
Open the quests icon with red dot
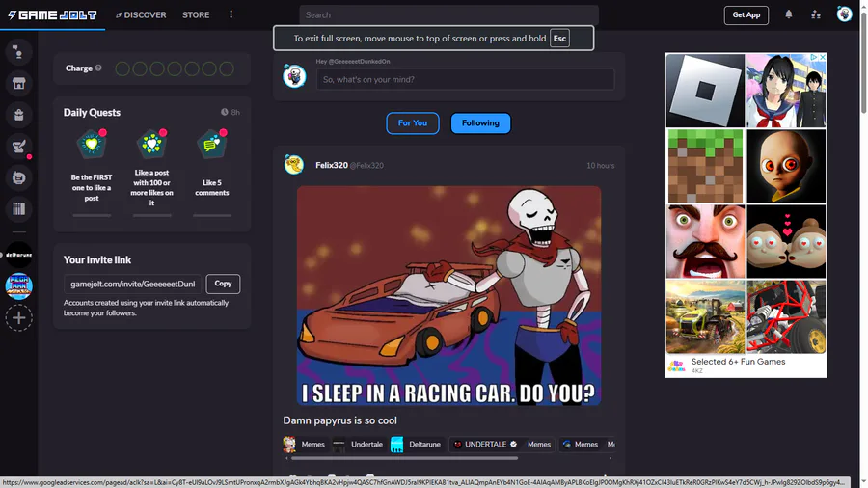tap(19, 147)
